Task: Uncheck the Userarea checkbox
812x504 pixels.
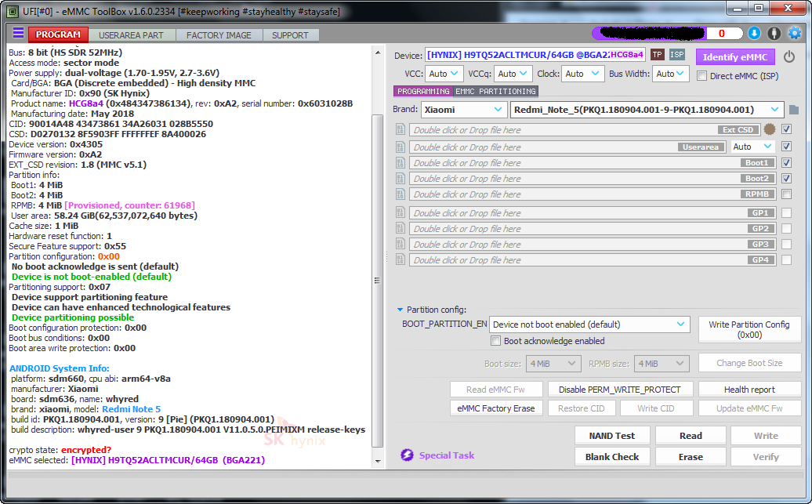Action: 786,147
